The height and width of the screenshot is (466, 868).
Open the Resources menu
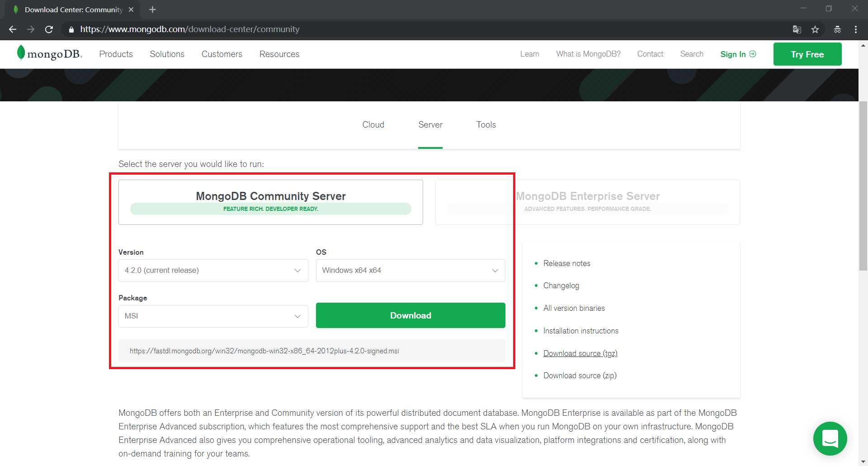click(279, 54)
